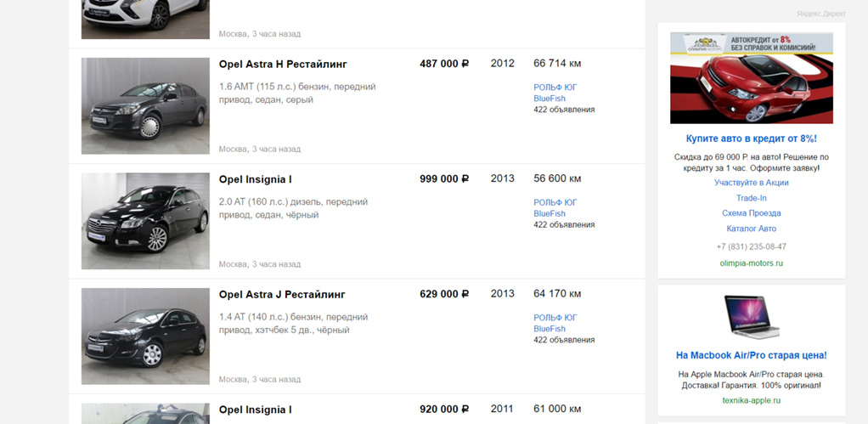Click the 629 000 ₽ price
This screenshot has width=868, height=424.
(x=444, y=294)
